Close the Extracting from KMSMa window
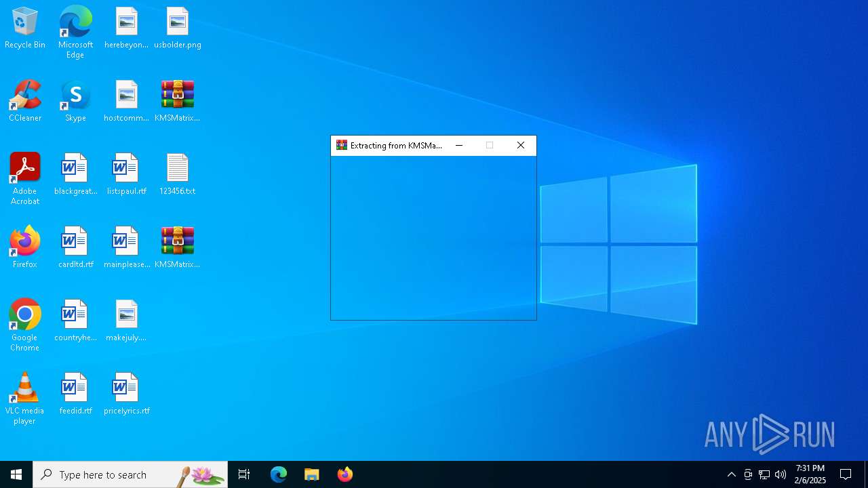This screenshot has width=868, height=488. pos(521,145)
